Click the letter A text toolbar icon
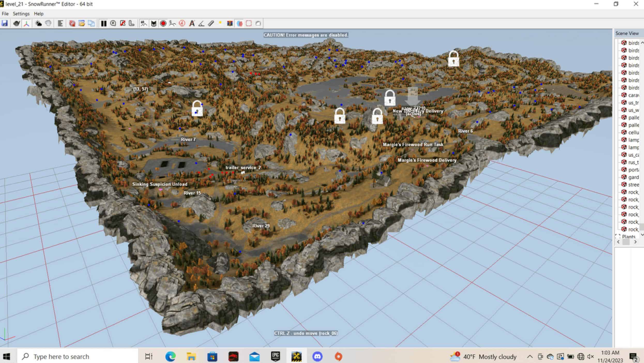 (192, 24)
